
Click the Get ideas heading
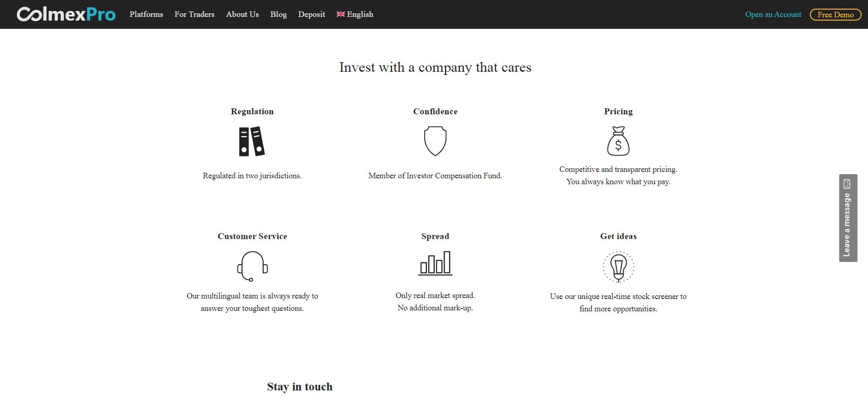[x=618, y=236]
